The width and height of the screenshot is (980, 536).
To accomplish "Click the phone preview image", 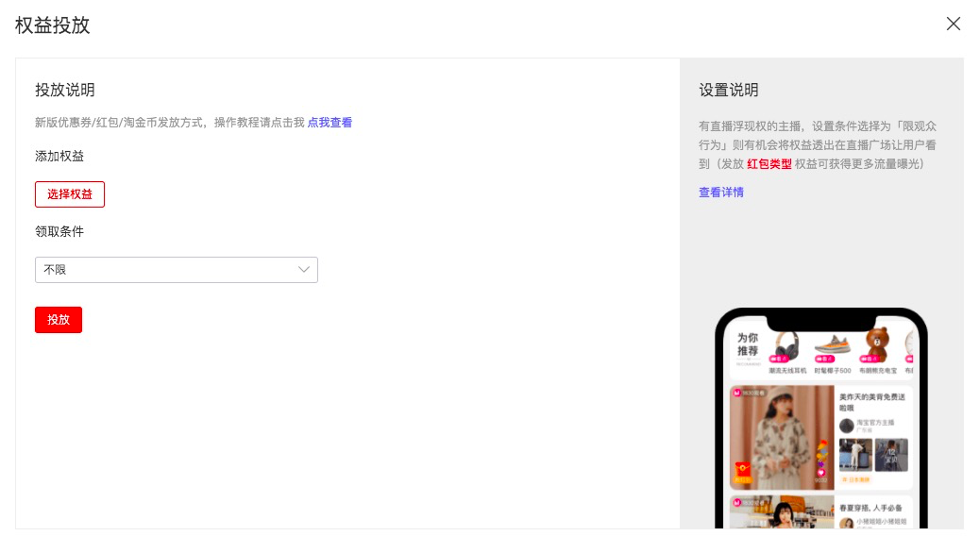I will [821, 419].
